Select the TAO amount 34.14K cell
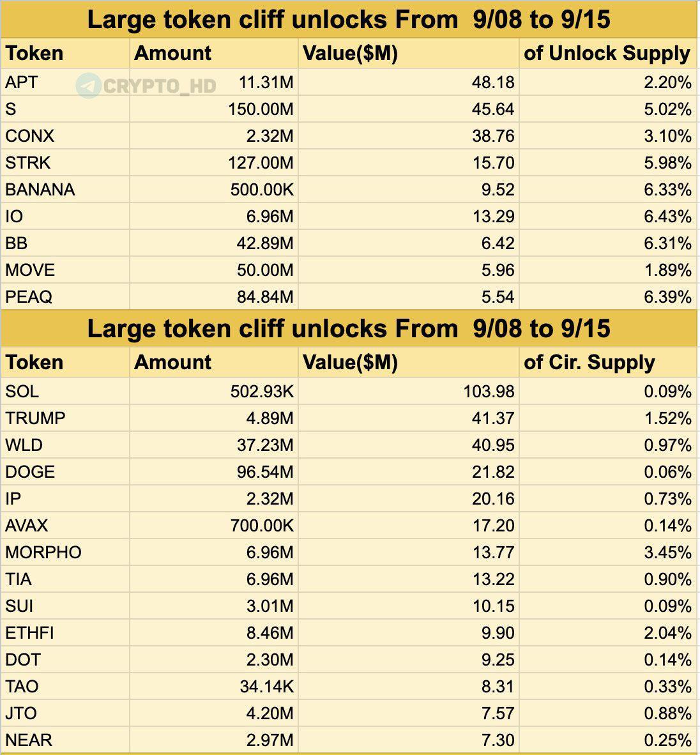Viewport: 700px width, 755px height. click(x=214, y=686)
